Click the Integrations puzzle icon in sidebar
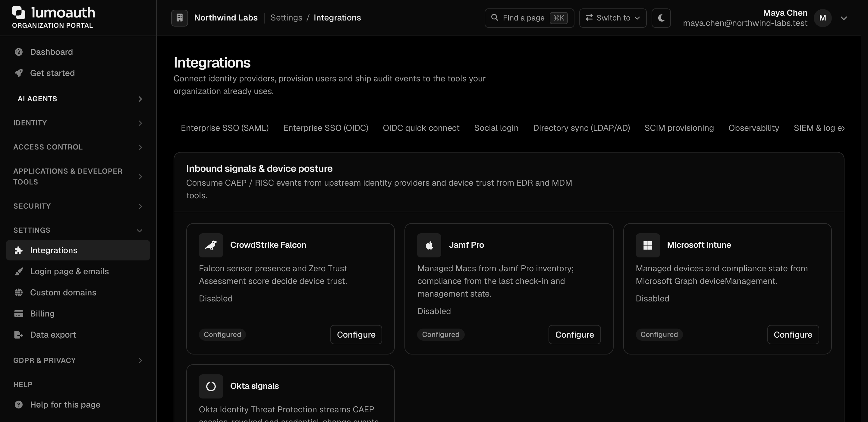Screen dimensions: 868x422 (18, 250)
